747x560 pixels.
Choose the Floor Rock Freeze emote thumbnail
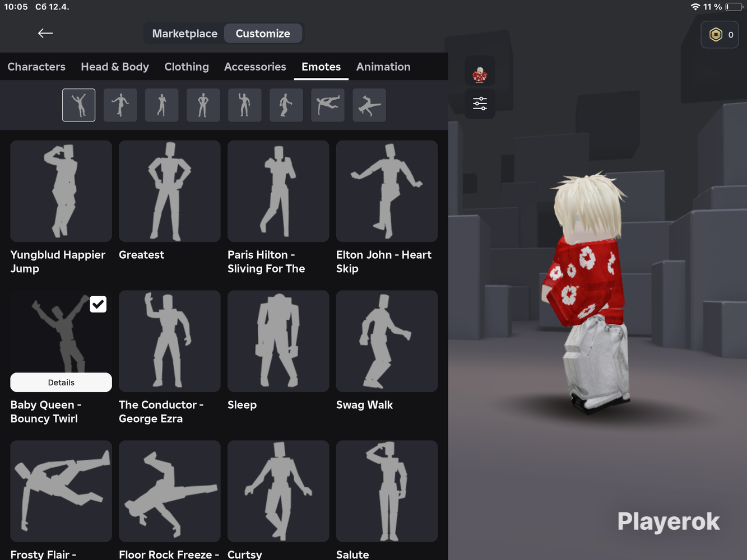click(170, 491)
